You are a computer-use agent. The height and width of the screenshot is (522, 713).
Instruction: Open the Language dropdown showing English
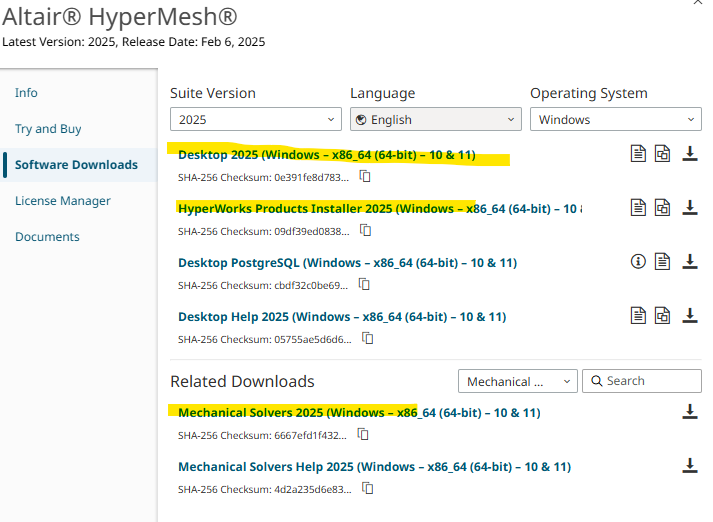[436, 119]
